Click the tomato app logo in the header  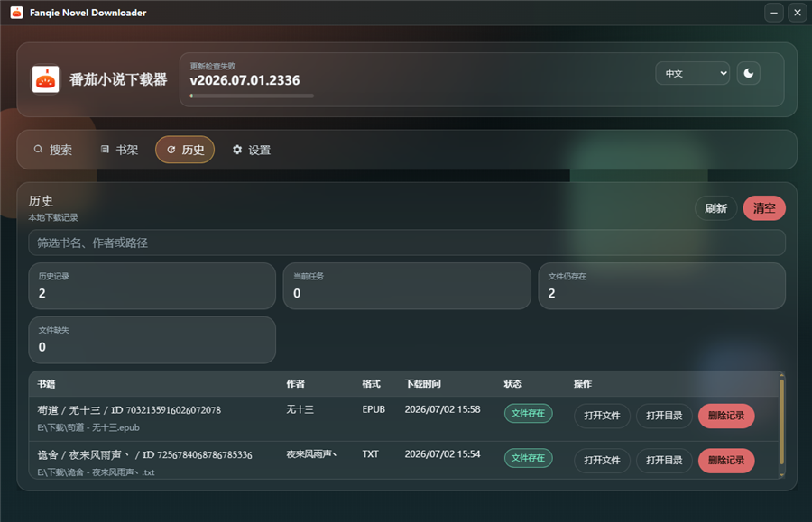click(x=46, y=79)
